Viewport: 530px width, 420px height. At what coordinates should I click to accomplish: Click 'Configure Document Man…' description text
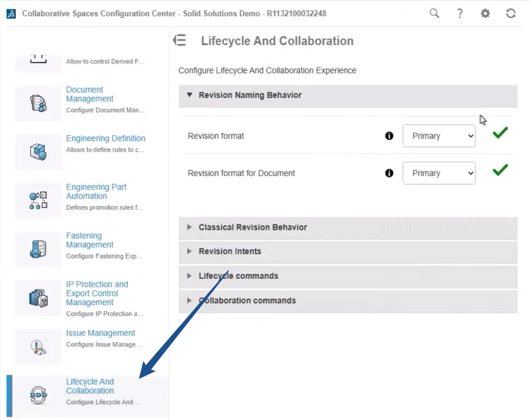tap(106, 110)
